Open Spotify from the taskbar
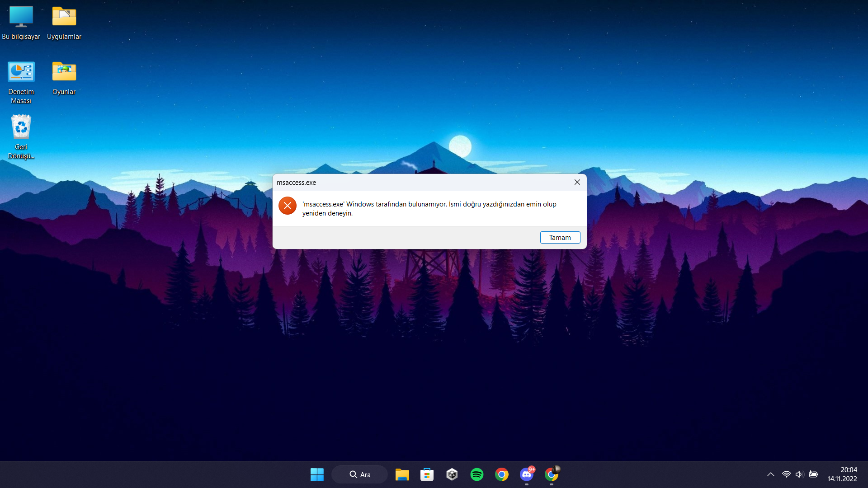Image resolution: width=868 pixels, height=488 pixels. (476, 474)
